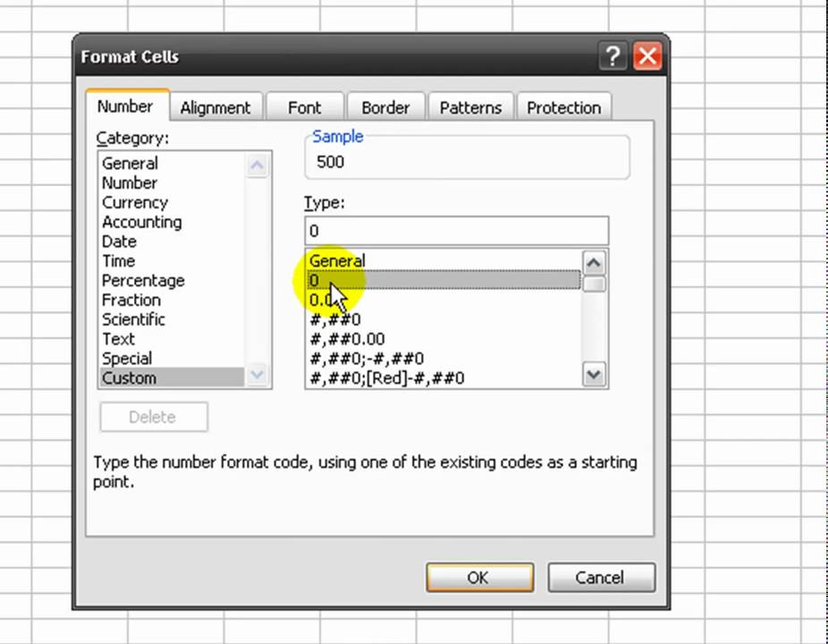Click the Type list scrollbar thumb
The height and width of the screenshot is (644, 828).
594,284
